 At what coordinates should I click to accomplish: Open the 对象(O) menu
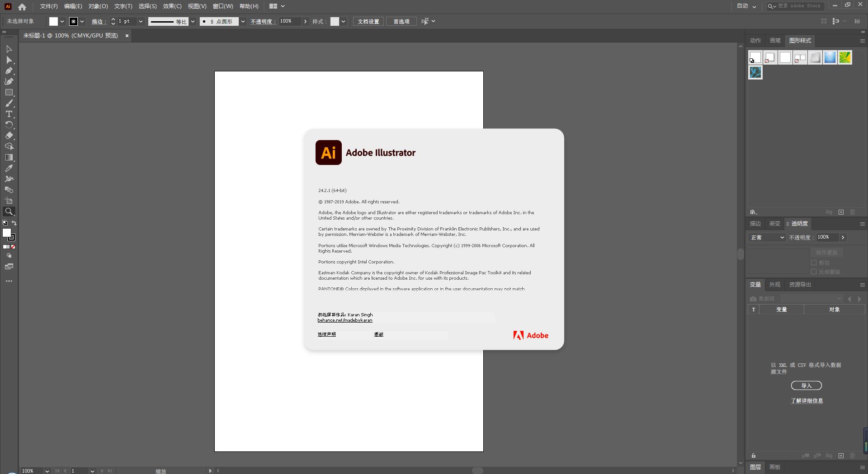tap(98, 6)
